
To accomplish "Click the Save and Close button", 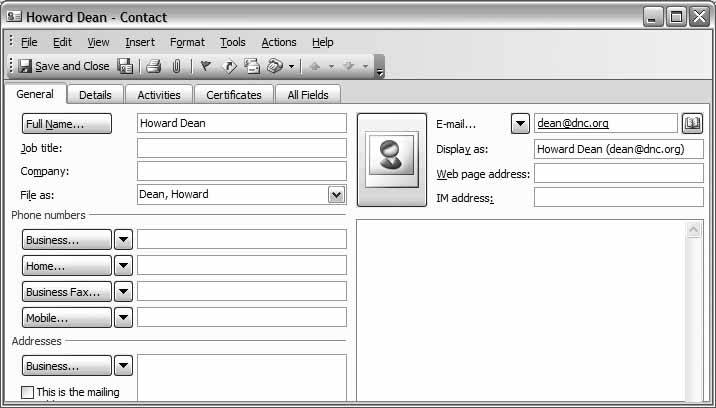I will coord(64,67).
